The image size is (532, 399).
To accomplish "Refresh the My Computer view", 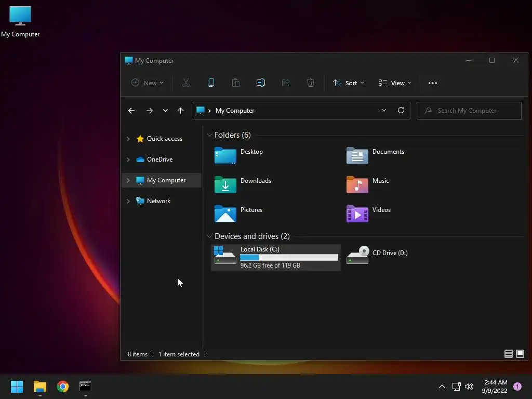I will tap(401, 110).
